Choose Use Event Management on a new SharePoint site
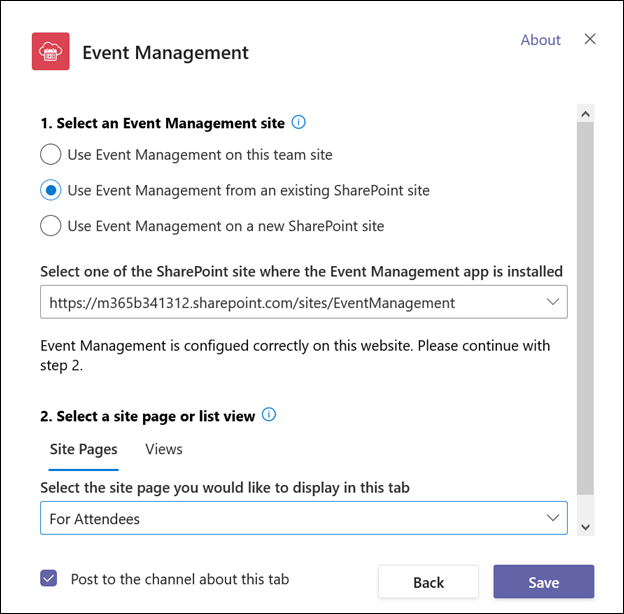624x614 pixels. [x=50, y=226]
